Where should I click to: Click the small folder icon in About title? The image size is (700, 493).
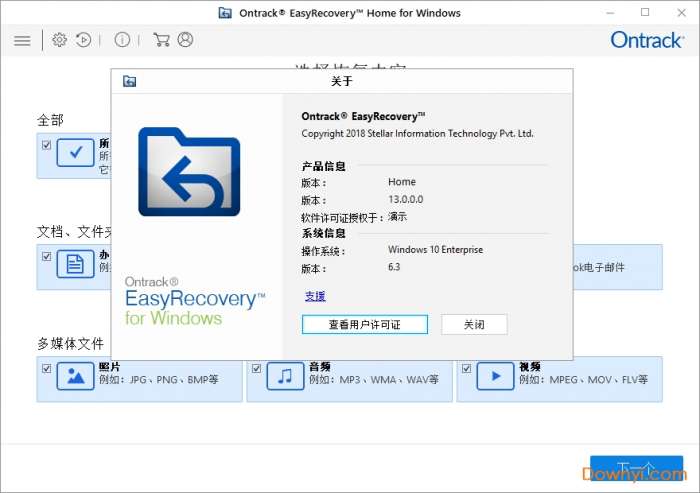[129, 81]
